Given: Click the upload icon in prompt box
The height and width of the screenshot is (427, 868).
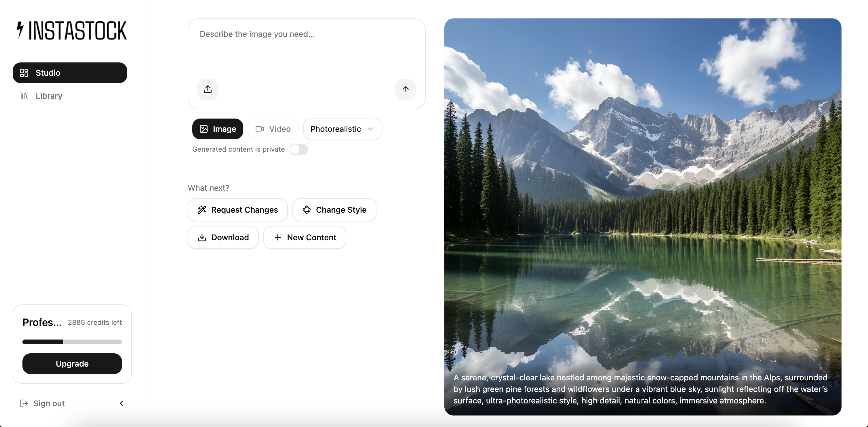Looking at the screenshot, I should (x=208, y=89).
